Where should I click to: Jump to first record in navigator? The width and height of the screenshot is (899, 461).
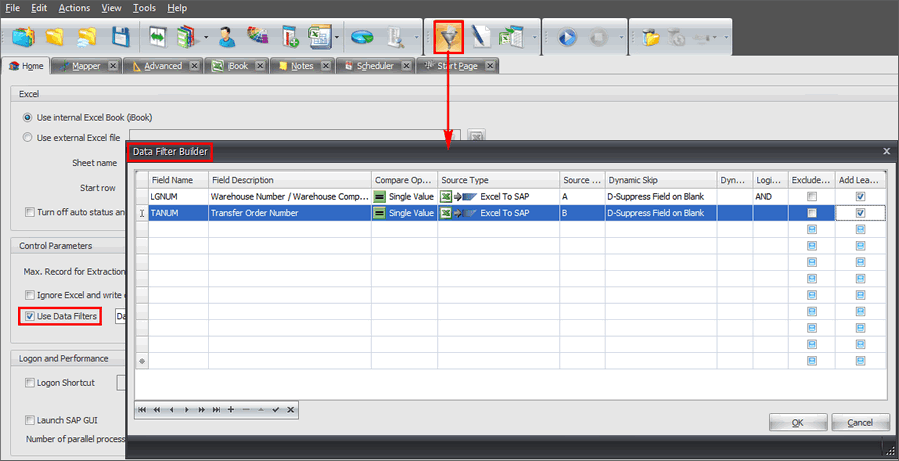tap(142, 409)
